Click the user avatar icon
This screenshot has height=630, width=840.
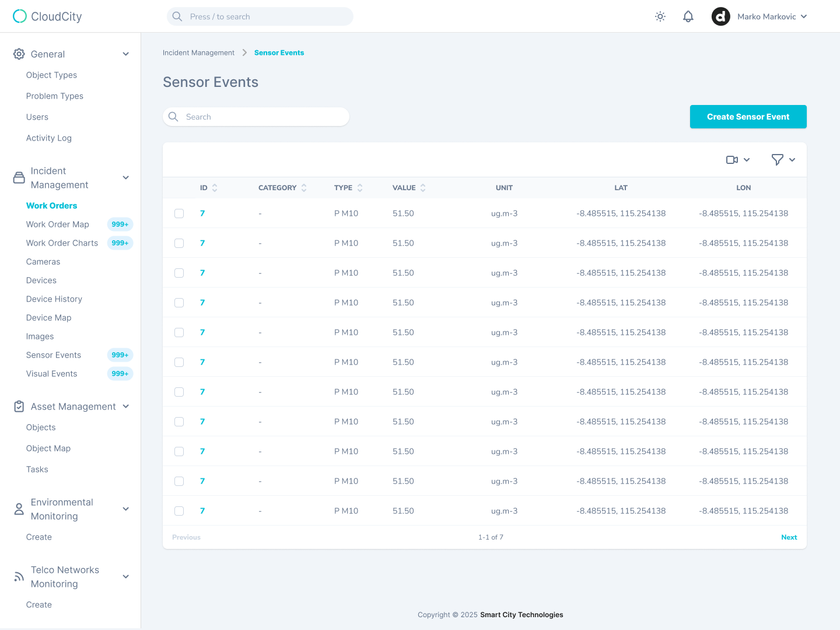click(x=720, y=17)
